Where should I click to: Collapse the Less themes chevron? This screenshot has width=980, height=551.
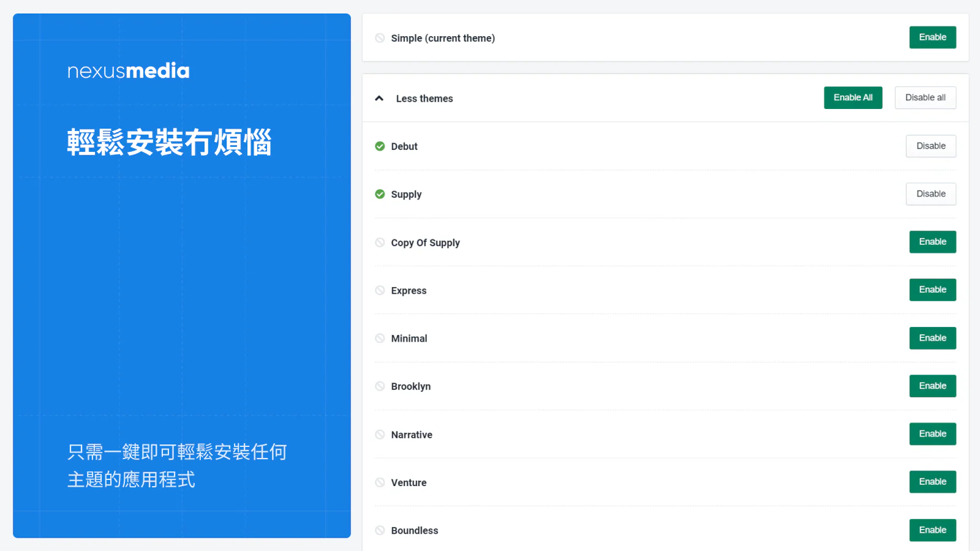coord(379,98)
